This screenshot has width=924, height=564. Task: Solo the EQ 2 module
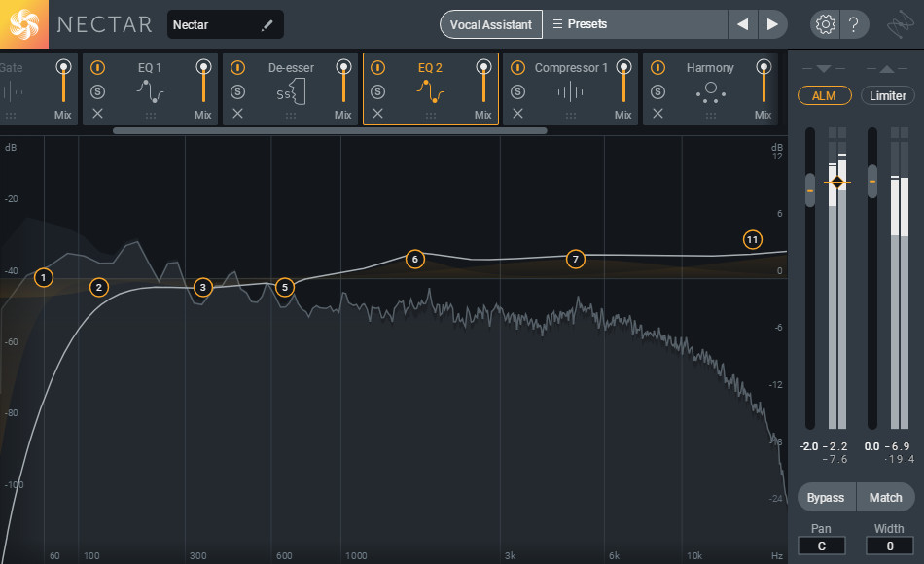click(377, 92)
